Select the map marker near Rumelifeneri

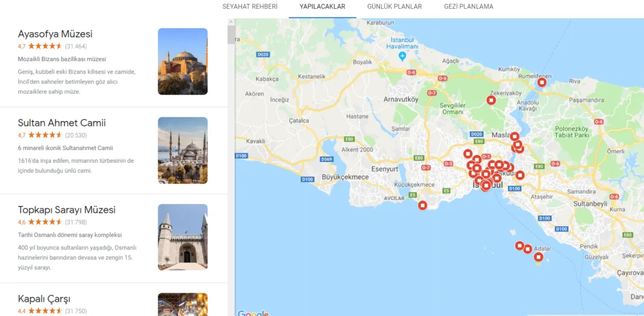pos(541,82)
